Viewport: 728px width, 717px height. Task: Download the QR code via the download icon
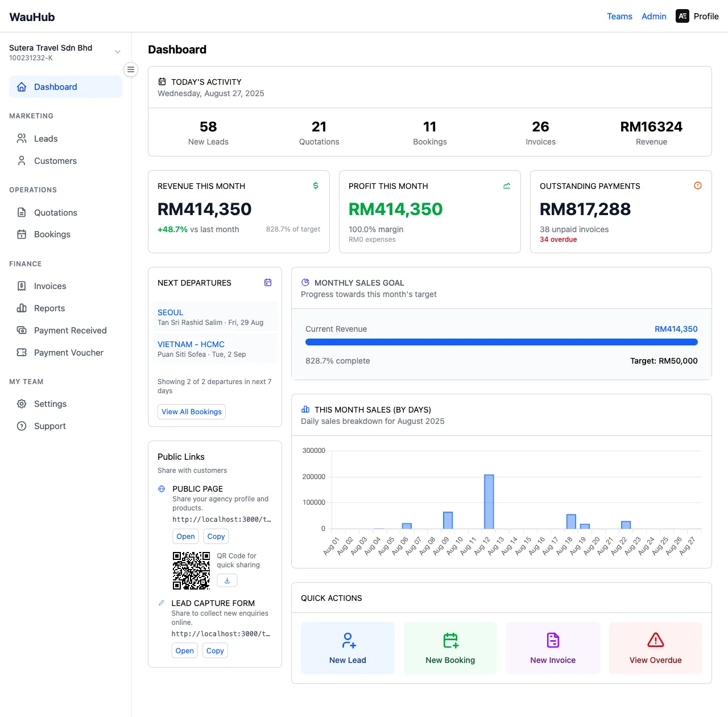click(x=227, y=580)
